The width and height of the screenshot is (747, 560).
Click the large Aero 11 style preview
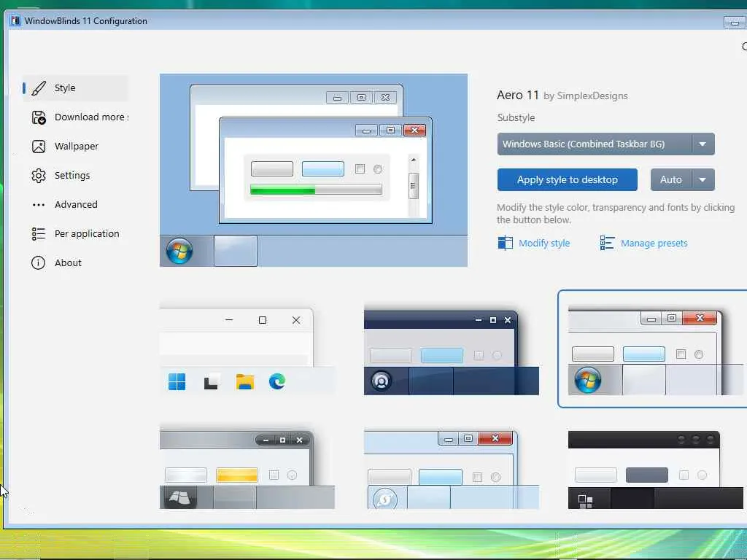click(314, 170)
